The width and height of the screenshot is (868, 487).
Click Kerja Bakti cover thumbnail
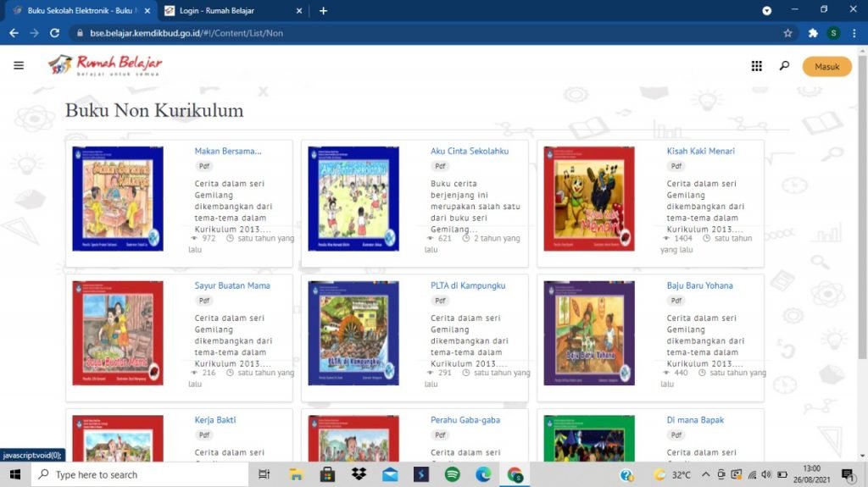(x=118, y=439)
